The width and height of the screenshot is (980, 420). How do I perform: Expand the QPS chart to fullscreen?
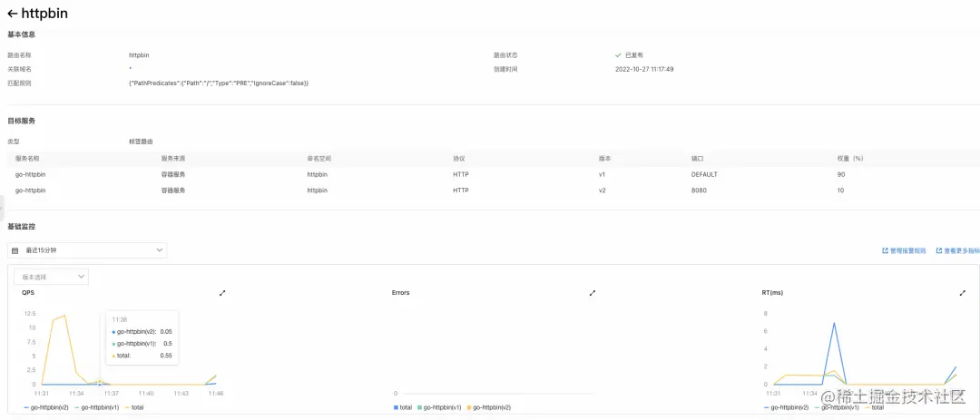222,292
